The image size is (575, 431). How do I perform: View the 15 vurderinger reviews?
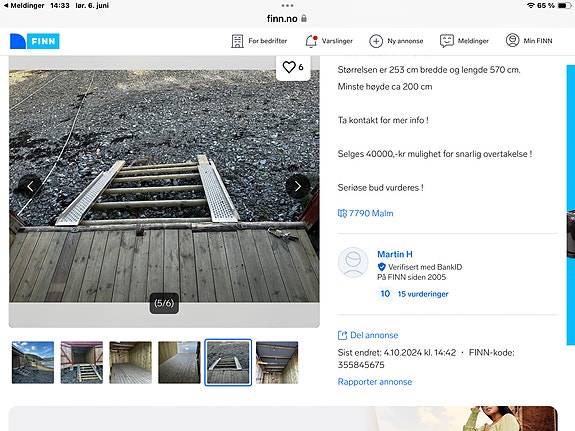(x=423, y=294)
